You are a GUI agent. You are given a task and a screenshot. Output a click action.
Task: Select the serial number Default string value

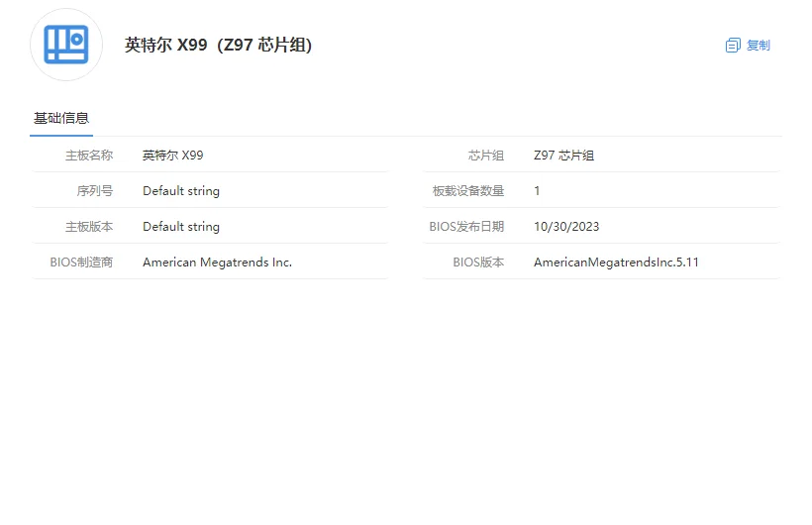(181, 191)
